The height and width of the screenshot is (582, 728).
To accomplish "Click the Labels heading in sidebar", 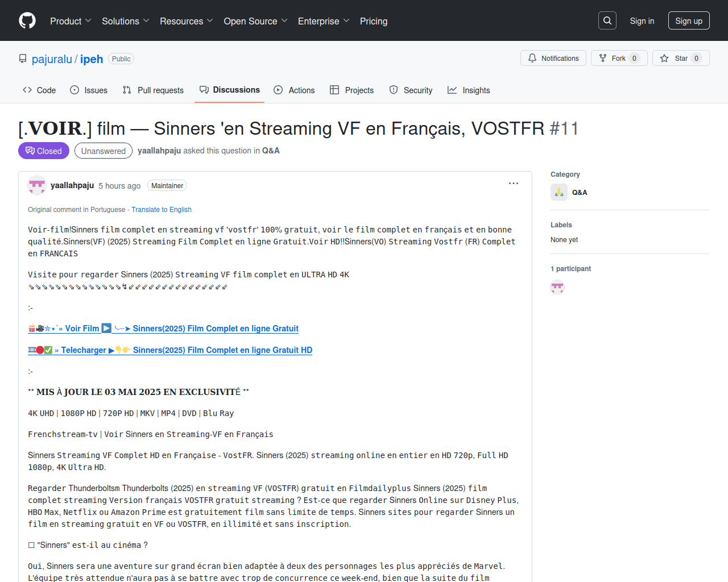I will pos(561,225).
